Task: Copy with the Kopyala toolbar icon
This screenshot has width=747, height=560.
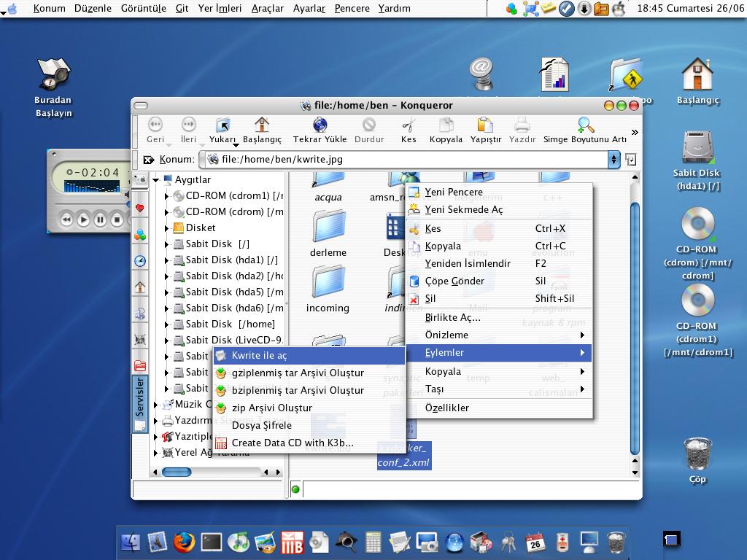Action: tap(446, 125)
